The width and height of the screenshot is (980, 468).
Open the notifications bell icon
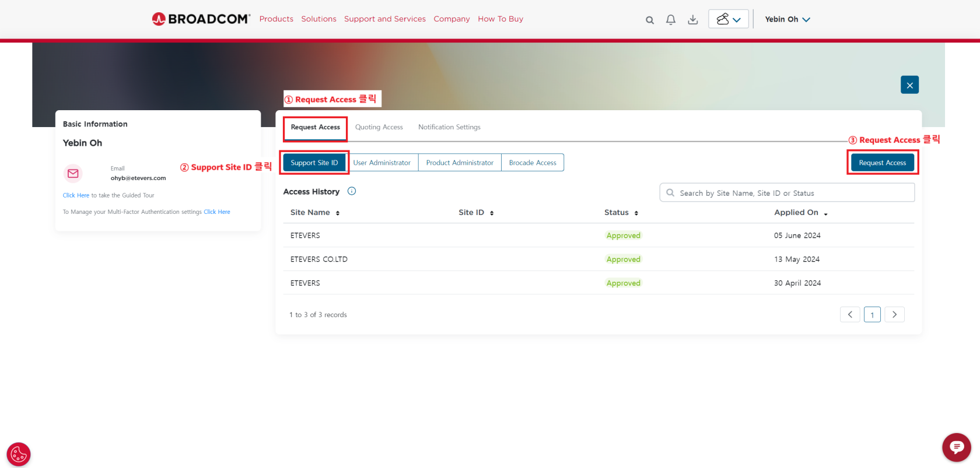[671, 20]
